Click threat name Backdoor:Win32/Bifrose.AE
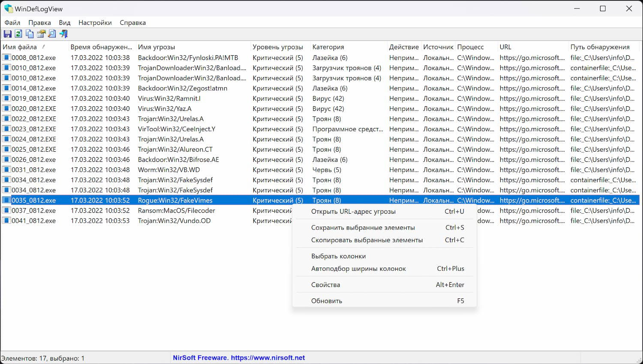This screenshot has height=364, width=643. click(178, 160)
